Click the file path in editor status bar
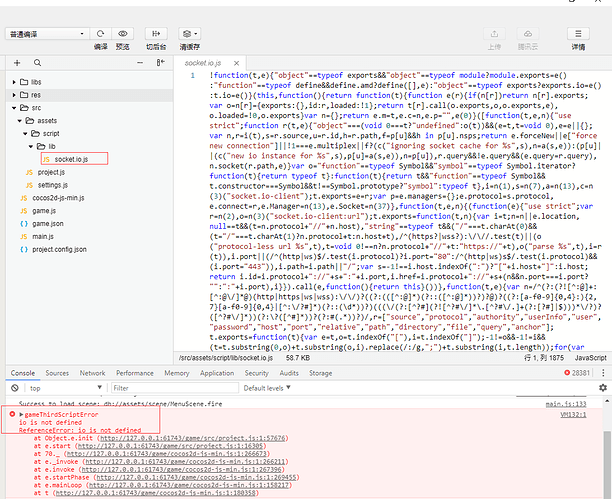Screen dimensions: 612x499 coord(226,358)
